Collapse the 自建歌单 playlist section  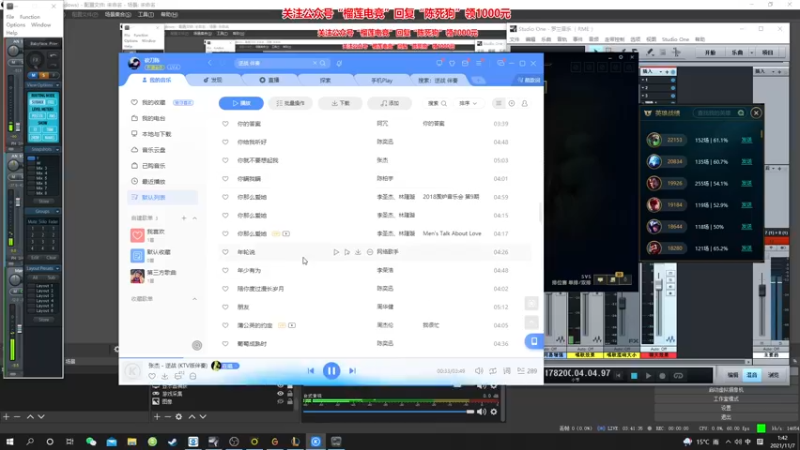(194, 218)
